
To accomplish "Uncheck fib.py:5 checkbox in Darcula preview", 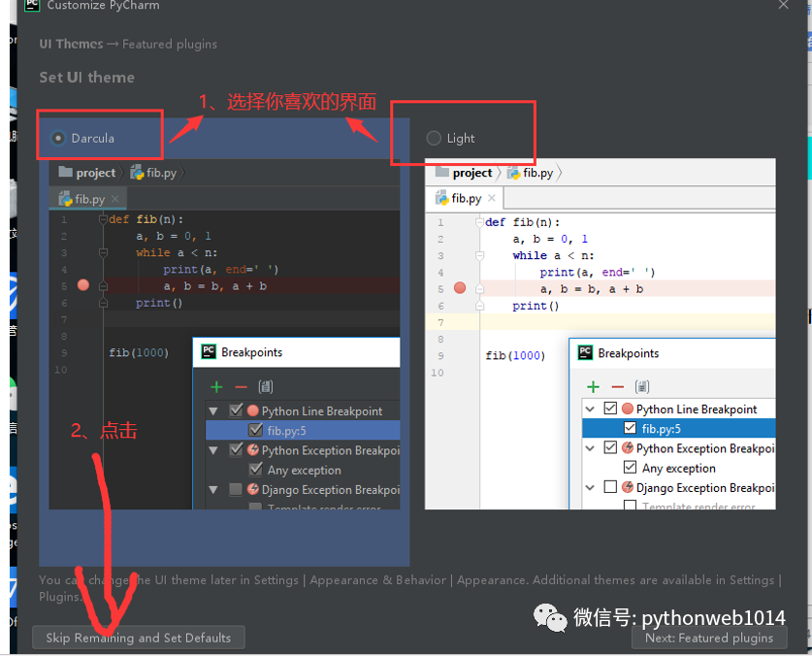I will coord(256,430).
